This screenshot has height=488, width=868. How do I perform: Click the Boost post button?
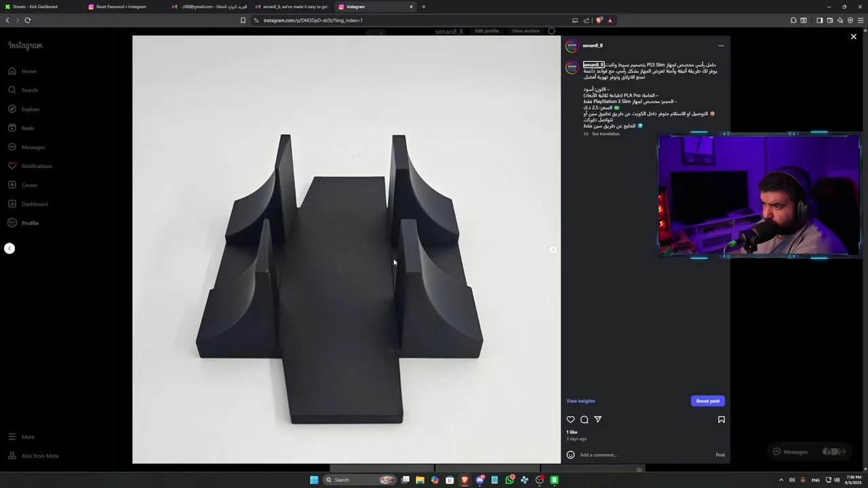tap(707, 401)
